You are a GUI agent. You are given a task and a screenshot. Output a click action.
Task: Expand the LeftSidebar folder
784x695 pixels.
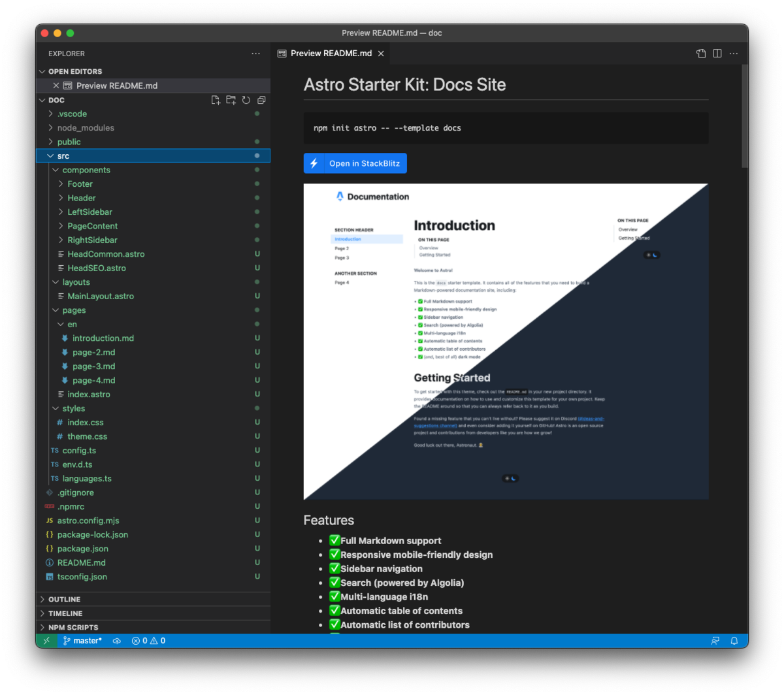pyautogui.click(x=153, y=212)
